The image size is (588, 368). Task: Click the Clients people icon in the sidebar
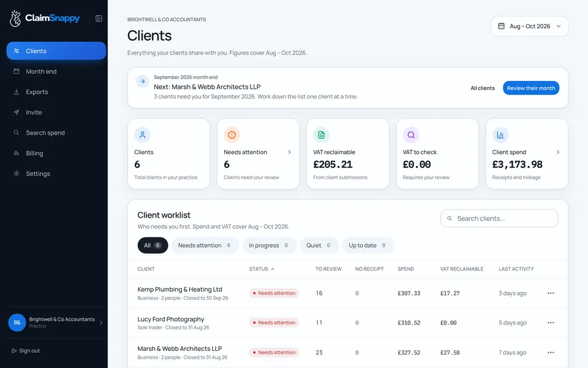point(16,51)
